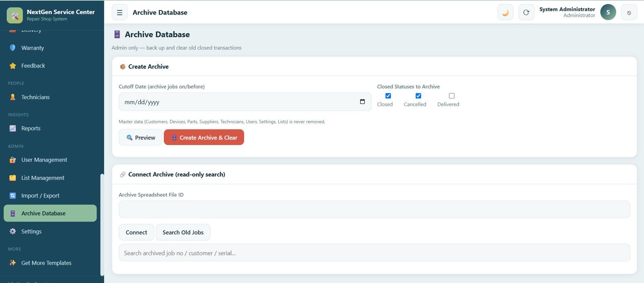
Task: Click the chart icon beside Reports
Action: tap(13, 128)
